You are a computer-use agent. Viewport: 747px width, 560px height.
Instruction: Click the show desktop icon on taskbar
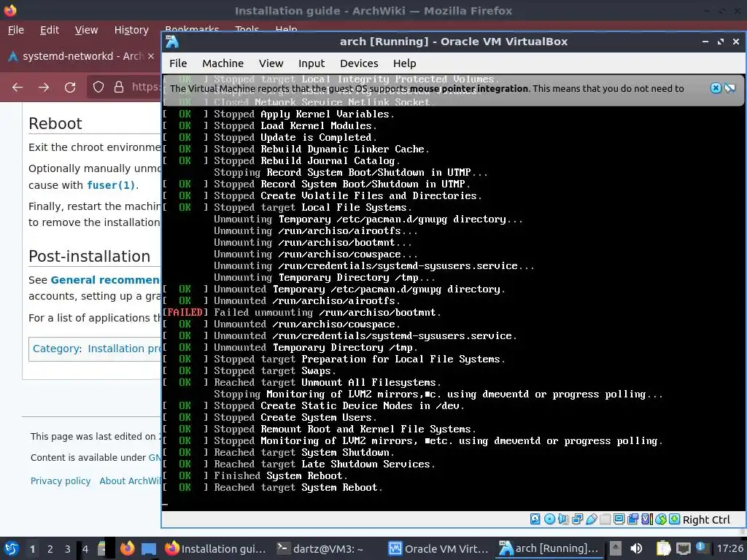[x=149, y=549]
